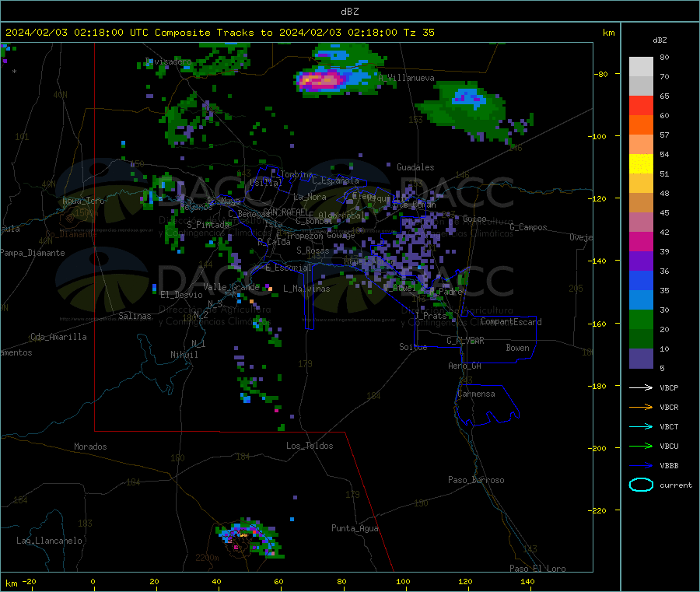The height and width of the screenshot is (592, 700).
Task: Select the yellow 51 dBZ color swatch
Action: pyautogui.click(x=641, y=164)
